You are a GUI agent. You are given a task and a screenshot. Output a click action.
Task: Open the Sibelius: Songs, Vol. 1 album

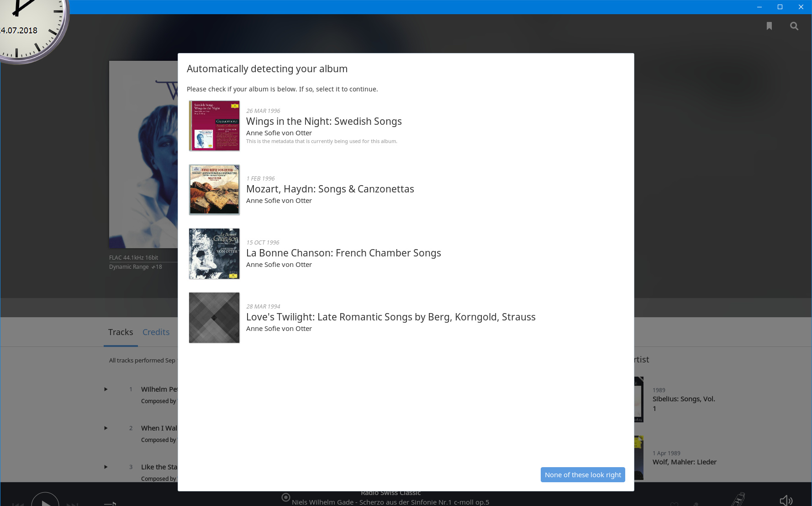coord(684,404)
